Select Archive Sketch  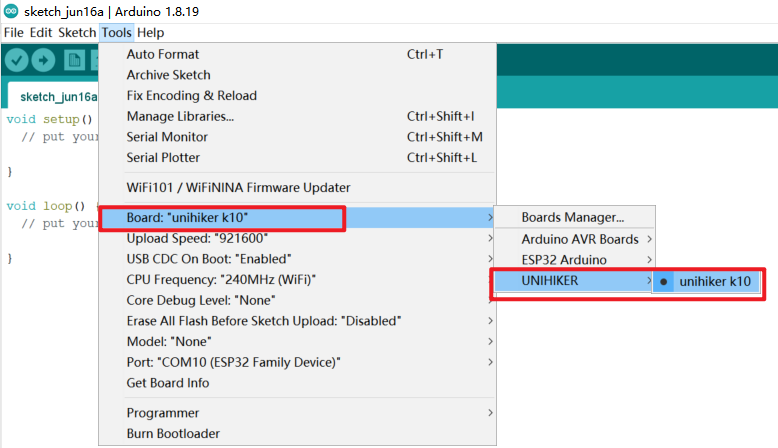(297, 75)
